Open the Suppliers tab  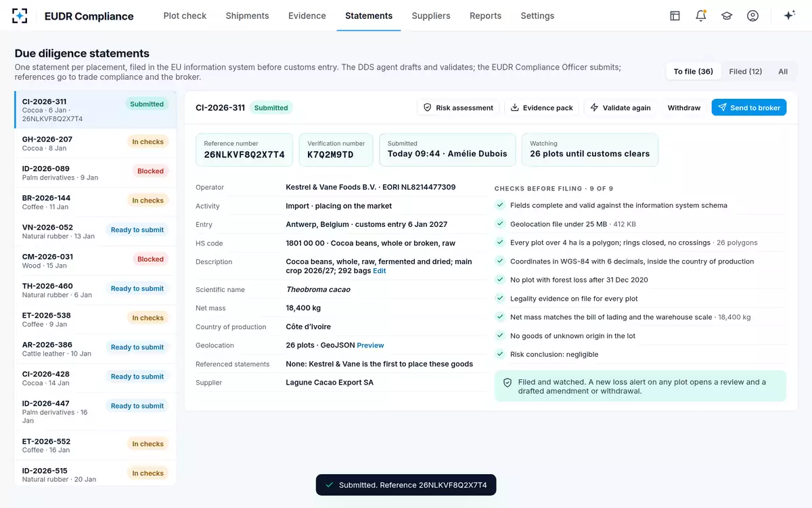point(431,16)
